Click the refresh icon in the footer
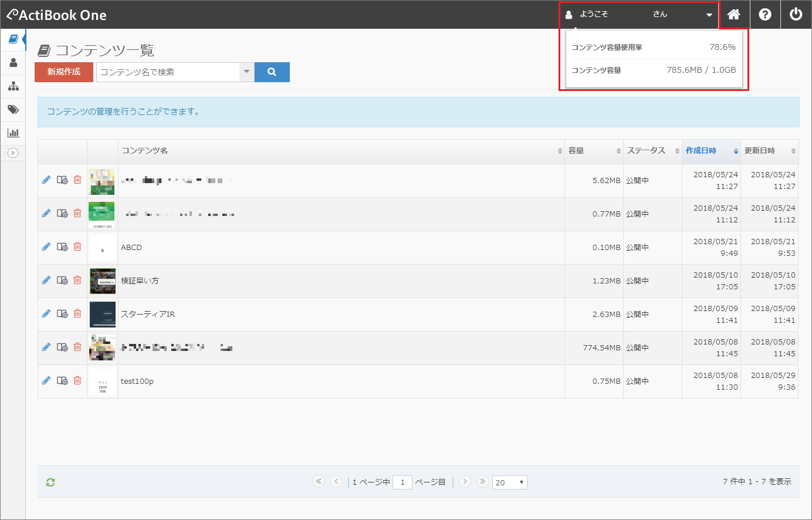This screenshot has width=812, height=520. [x=50, y=482]
